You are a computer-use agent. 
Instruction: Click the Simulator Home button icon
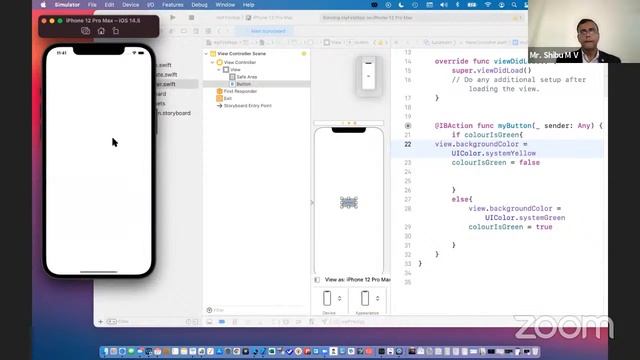[x=101, y=31]
